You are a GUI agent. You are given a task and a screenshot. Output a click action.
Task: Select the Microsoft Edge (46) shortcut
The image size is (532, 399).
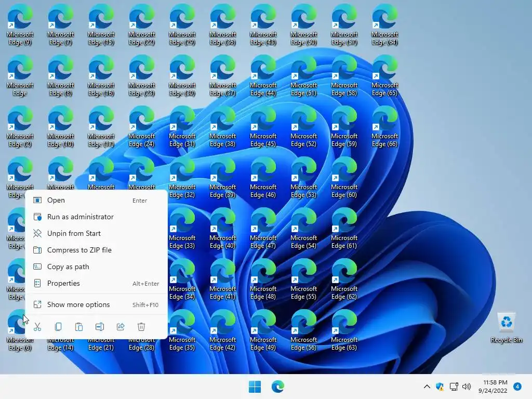pyautogui.click(x=263, y=178)
